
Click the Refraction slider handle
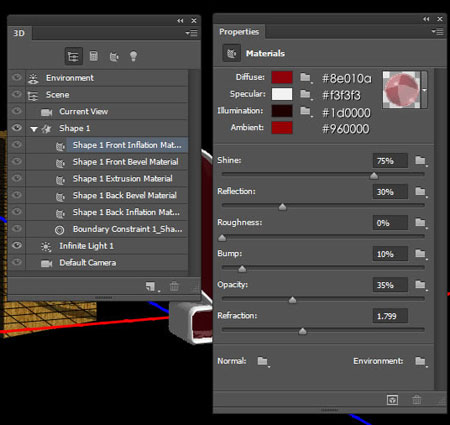click(303, 331)
